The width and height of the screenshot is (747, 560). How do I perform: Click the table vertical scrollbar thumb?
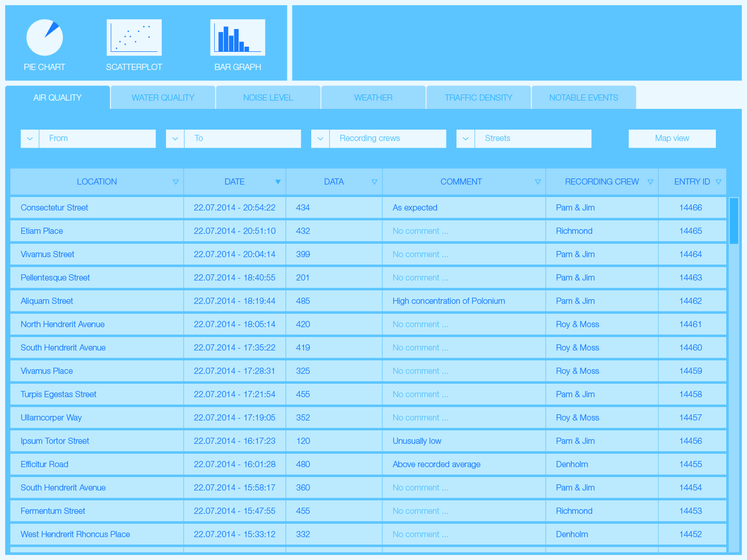734,220
